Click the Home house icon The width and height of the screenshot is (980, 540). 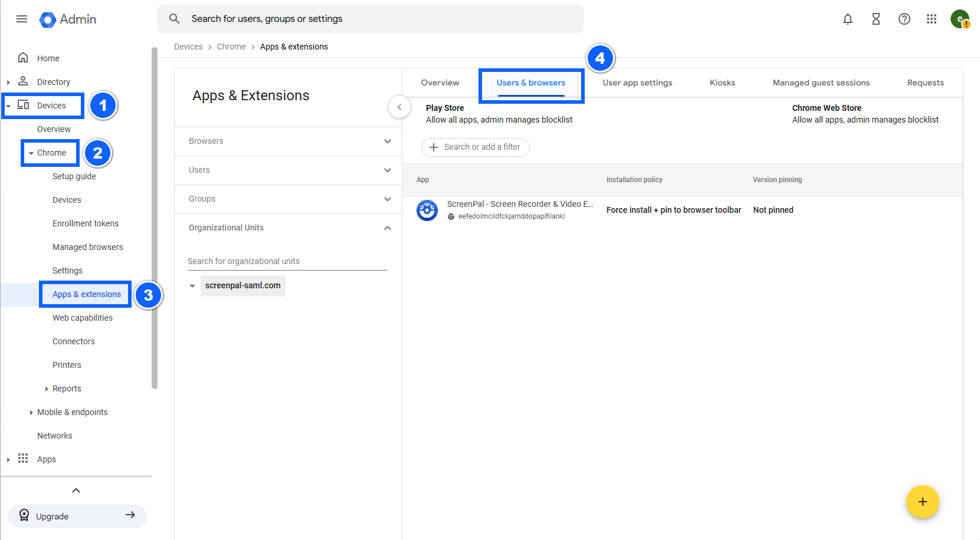tap(23, 57)
